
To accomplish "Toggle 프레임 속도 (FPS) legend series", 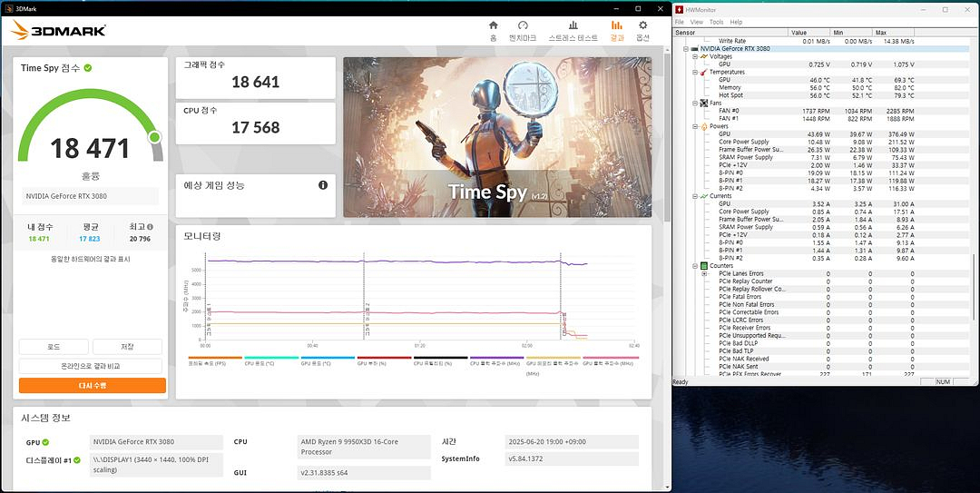I will pos(215,361).
